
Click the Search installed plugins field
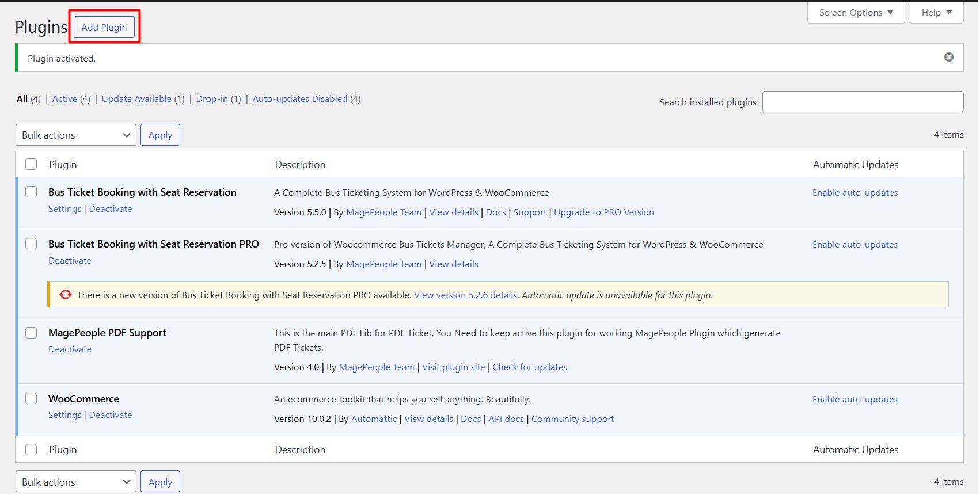tap(863, 101)
